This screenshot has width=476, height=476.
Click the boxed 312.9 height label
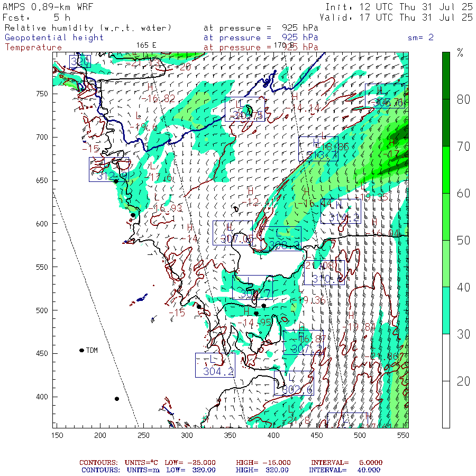coord(109,170)
